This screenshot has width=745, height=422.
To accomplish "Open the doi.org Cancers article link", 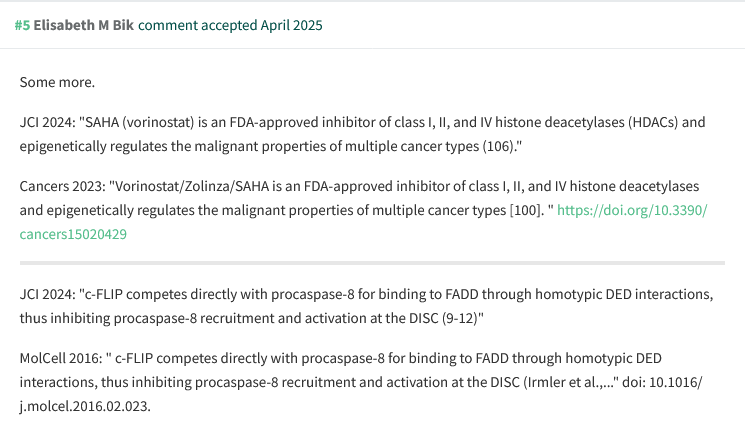I will click(631, 210).
